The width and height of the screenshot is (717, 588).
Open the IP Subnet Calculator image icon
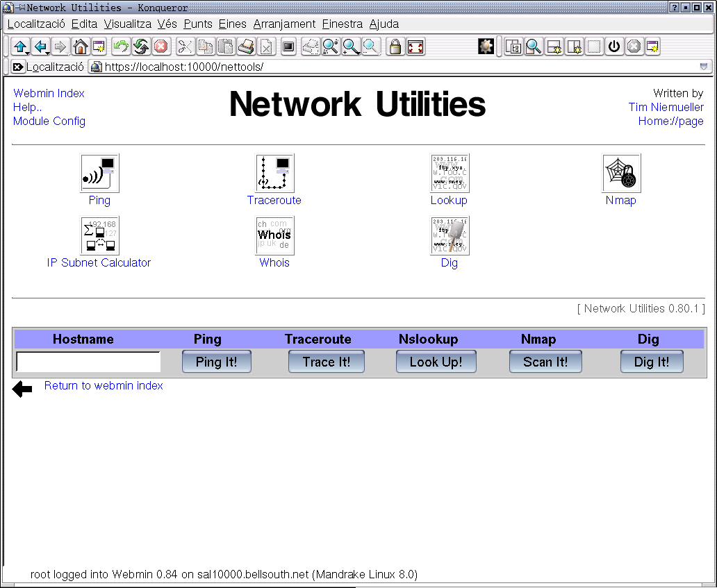(x=99, y=236)
